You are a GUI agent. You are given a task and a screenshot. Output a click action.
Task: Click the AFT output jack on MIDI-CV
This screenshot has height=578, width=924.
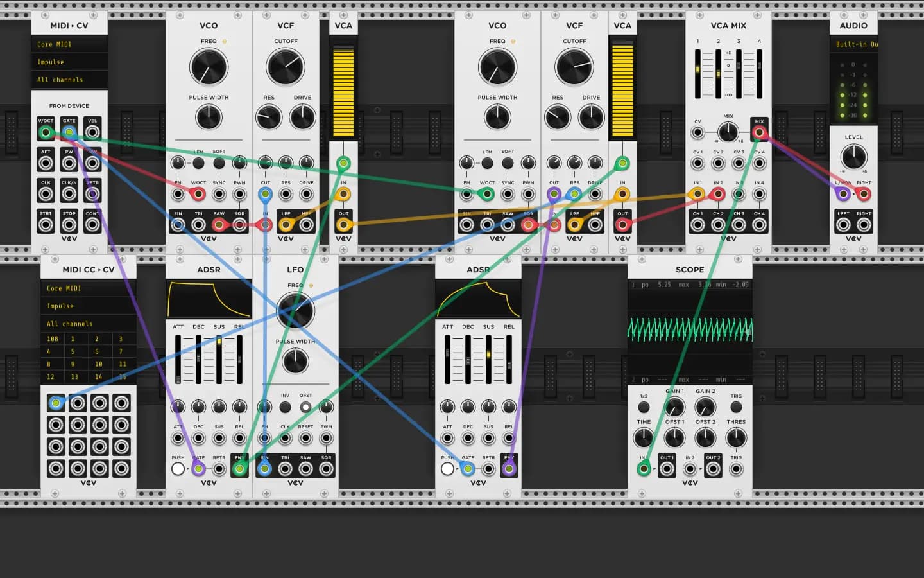(46, 163)
